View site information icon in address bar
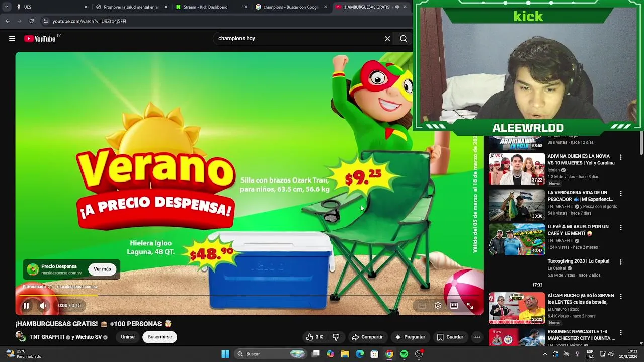The image size is (644, 362). coord(46,21)
